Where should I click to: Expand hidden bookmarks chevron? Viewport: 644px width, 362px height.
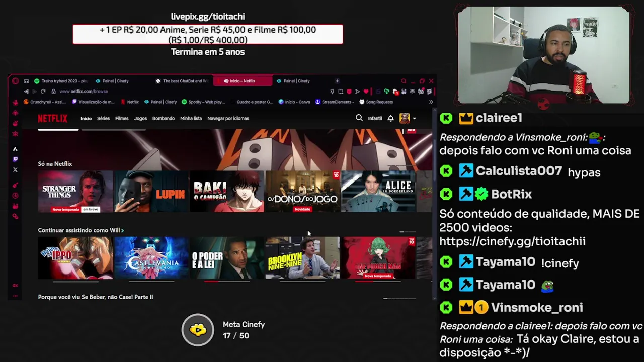[x=431, y=102]
